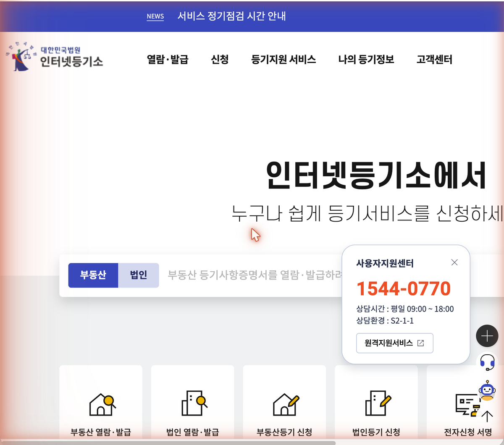Open the 등기지원 서비스 menu
This screenshot has height=445, width=504.
(x=283, y=60)
